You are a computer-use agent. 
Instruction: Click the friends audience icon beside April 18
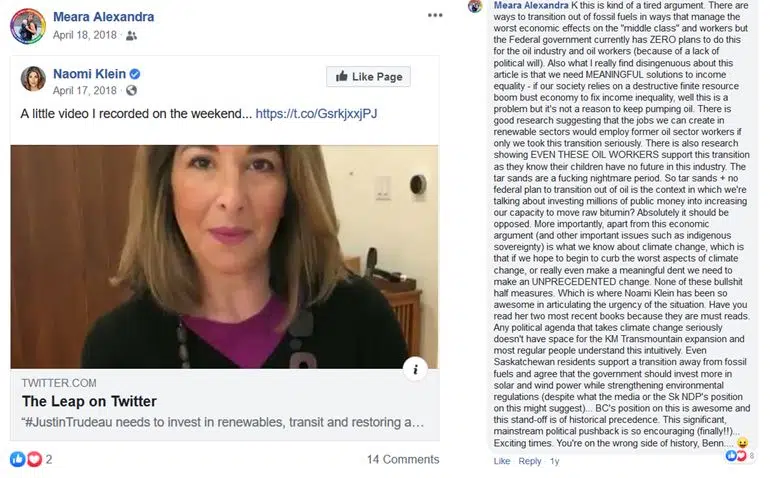click(x=131, y=35)
